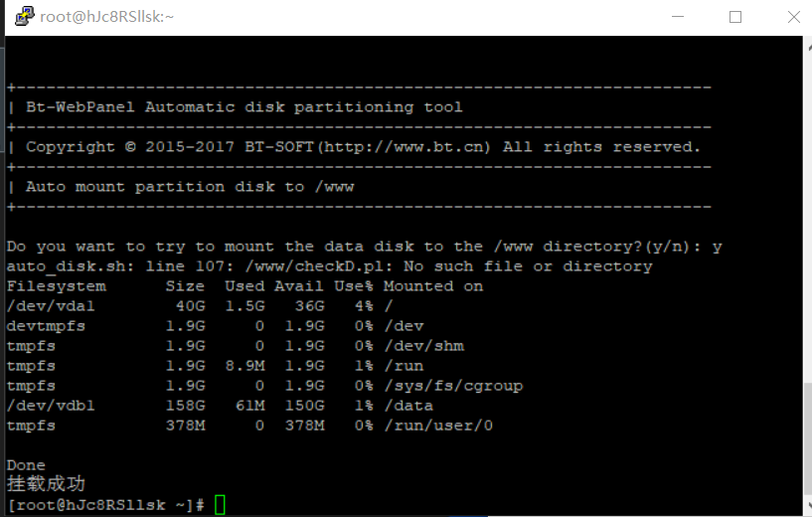Viewport: 812px width, 517px height.
Task: Click the '/run/user/0' mount point text
Action: click(438, 426)
